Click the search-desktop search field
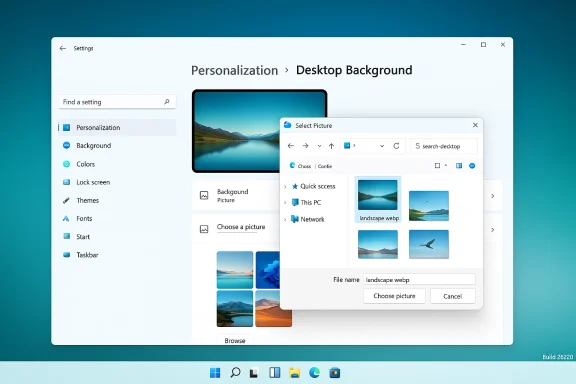 coord(444,146)
